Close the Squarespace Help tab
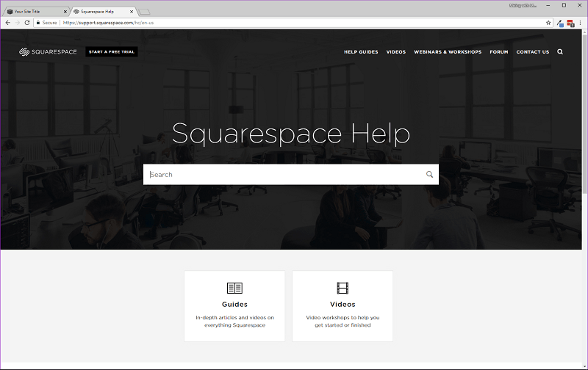Screen dimensions: 588x370 point(132,12)
